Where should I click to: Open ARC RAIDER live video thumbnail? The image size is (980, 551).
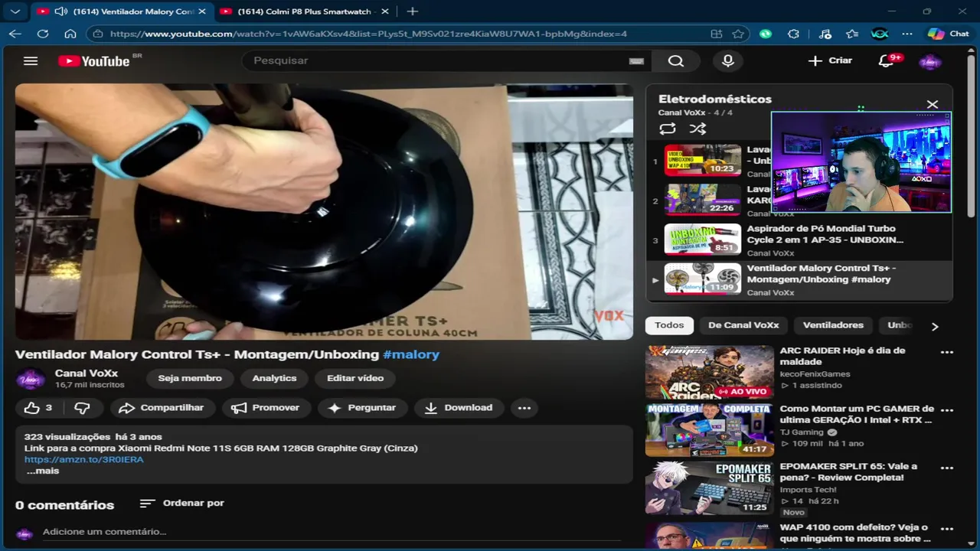(709, 372)
